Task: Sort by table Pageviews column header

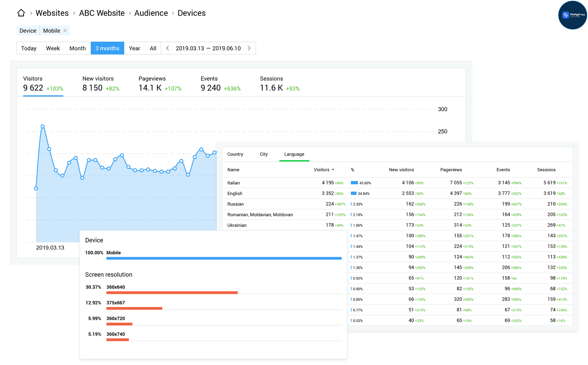Action: point(451,170)
